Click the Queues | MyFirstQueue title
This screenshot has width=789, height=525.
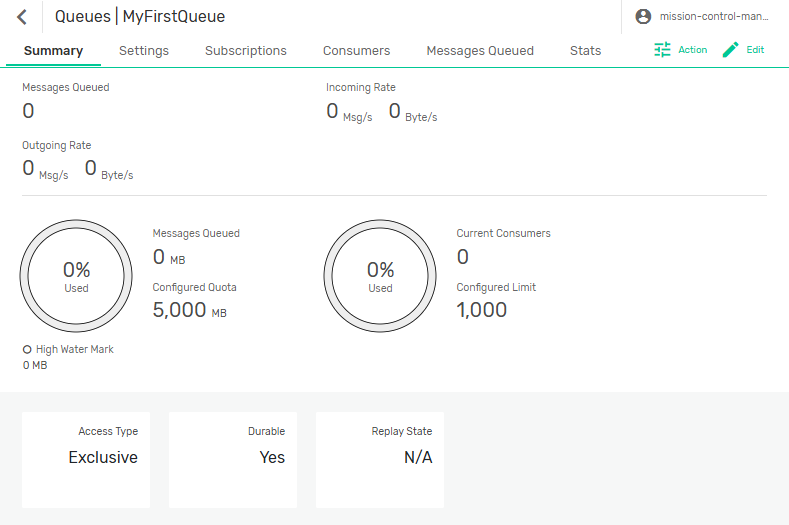coord(140,17)
